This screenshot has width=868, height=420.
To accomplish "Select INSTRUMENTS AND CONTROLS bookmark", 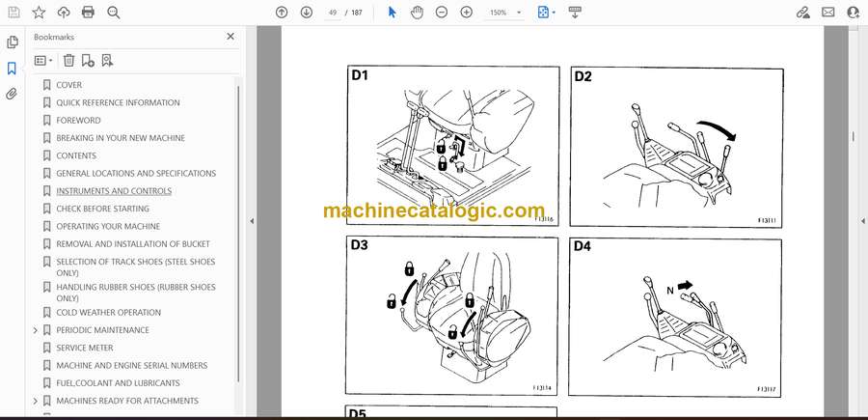I will [x=114, y=191].
